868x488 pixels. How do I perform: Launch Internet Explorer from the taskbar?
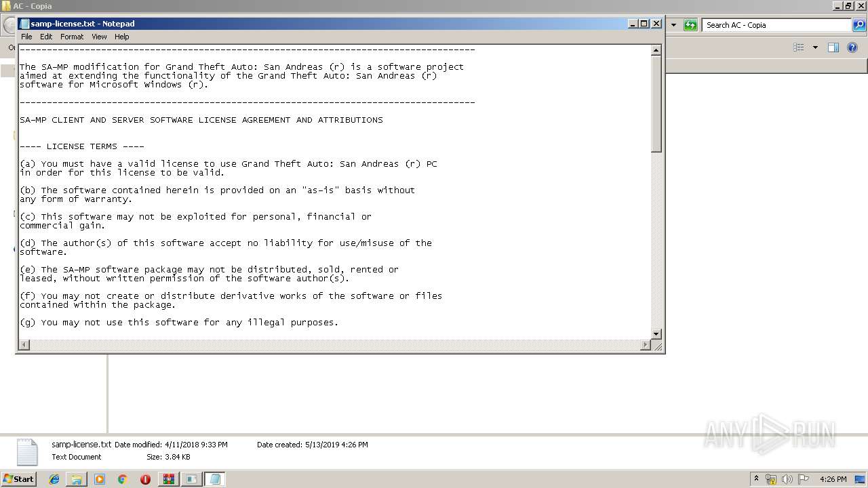coord(54,479)
